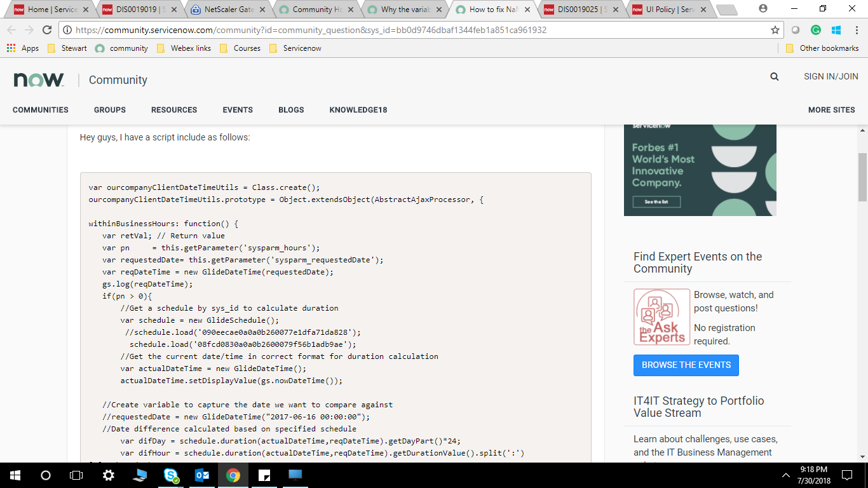Click the page vertical scrollbar thumb
Image resolution: width=868 pixels, height=488 pixels.
pos(862,177)
